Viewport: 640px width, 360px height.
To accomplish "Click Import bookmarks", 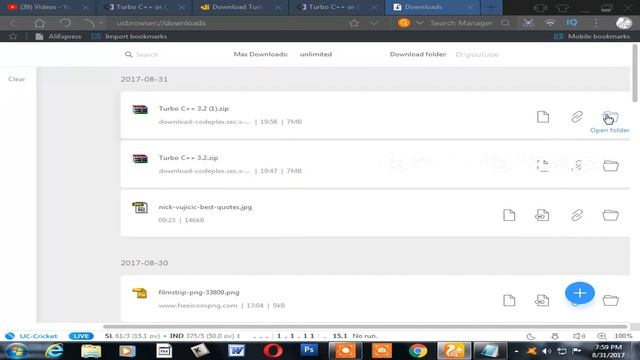I will 129,36.
